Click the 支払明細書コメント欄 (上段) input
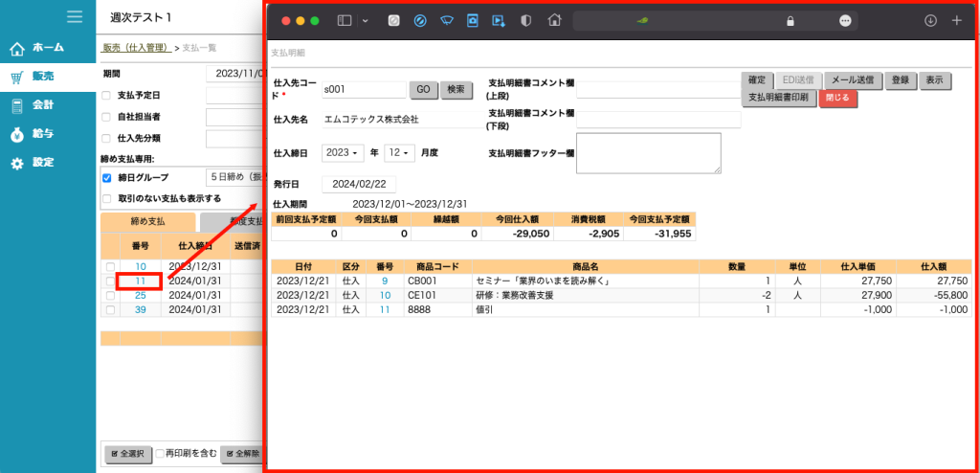The image size is (980, 473). click(658, 90)
